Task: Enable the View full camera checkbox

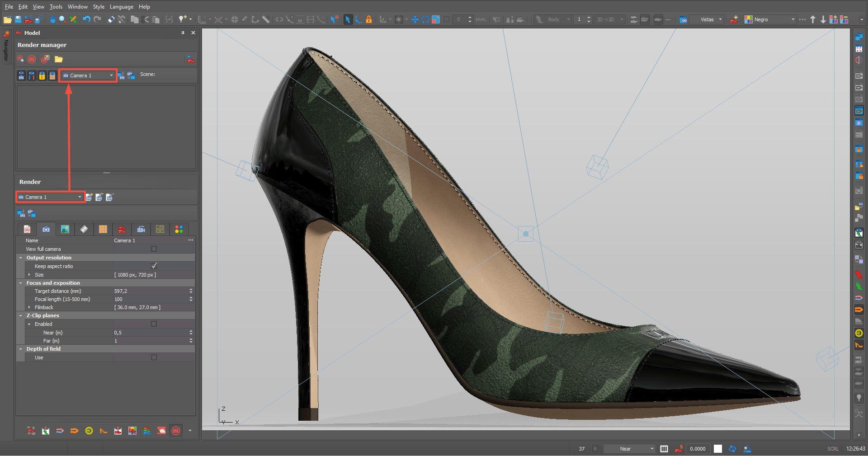Action: [x=154, y=249]
